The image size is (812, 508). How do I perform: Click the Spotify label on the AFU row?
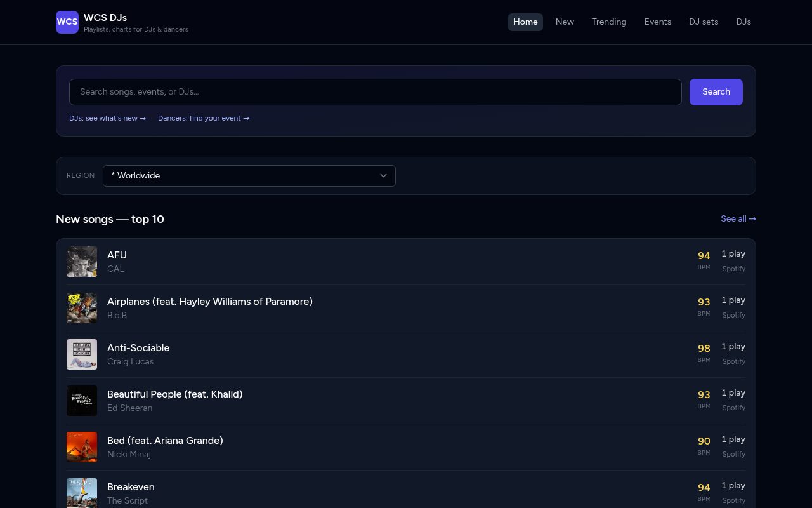click(734, 269)
